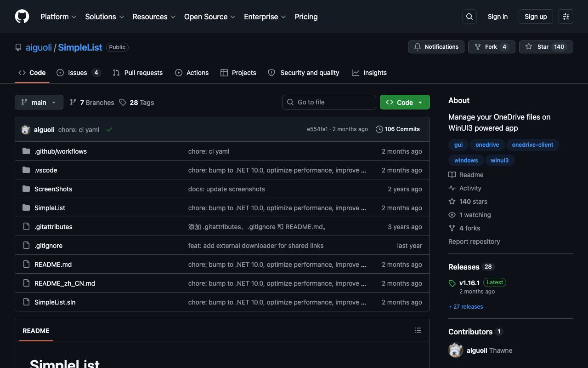Click the eye icon beside 1 watching

452,215
